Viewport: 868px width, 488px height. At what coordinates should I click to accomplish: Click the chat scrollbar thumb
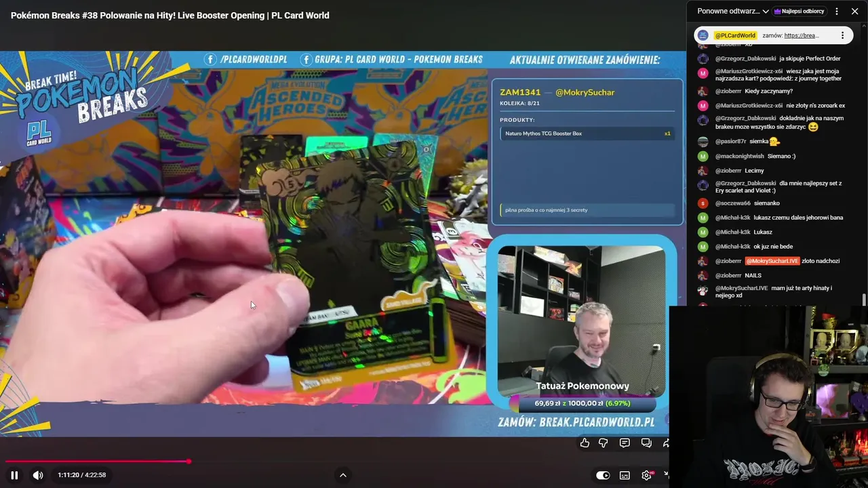click(864, 300)
